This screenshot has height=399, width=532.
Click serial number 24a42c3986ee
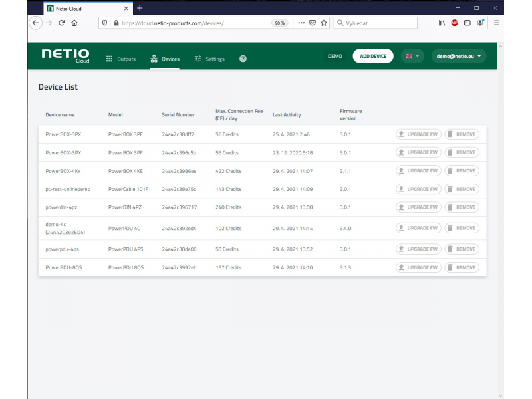pyautogui.click(x=179, y=171)
